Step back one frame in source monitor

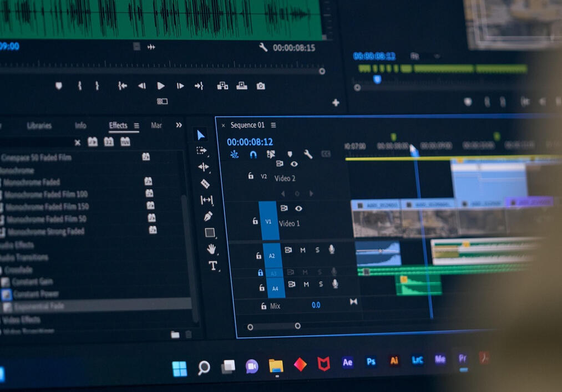tap(142, 85)
